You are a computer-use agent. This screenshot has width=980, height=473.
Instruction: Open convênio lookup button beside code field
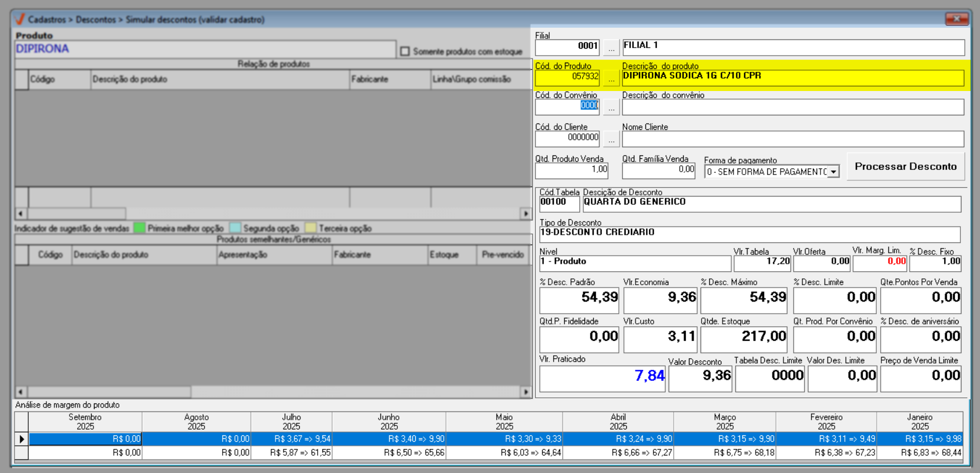(x=611, y=107)
